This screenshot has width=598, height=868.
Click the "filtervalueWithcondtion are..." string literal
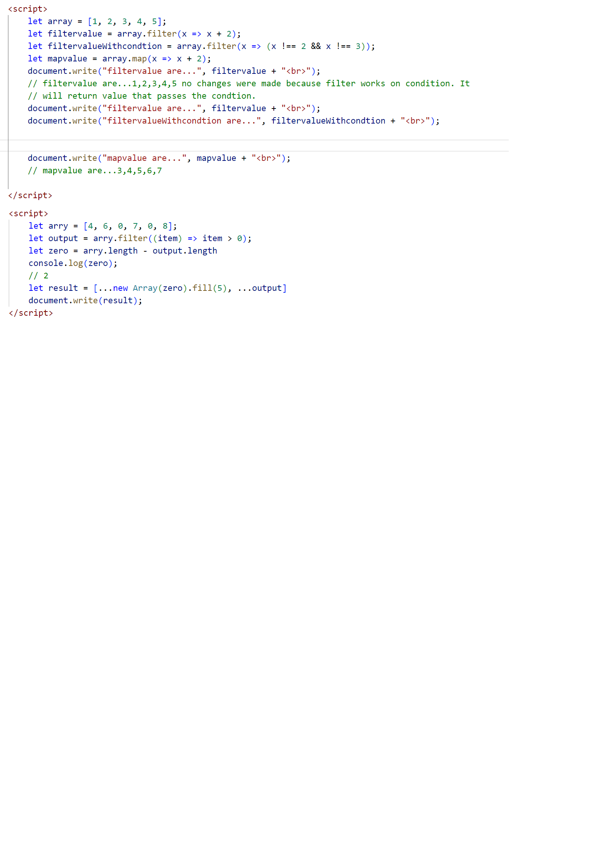point(182,121)
